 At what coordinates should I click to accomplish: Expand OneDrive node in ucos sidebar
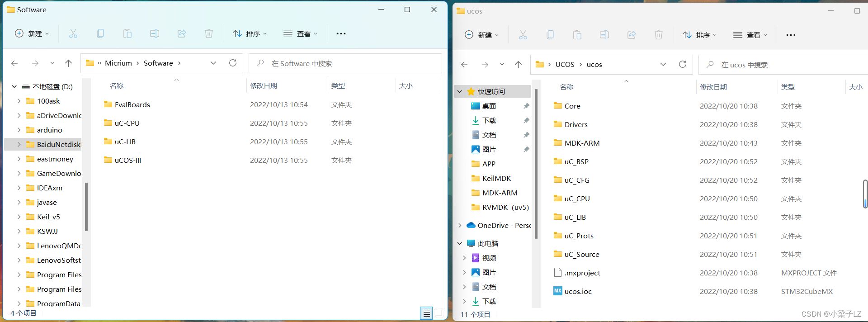[460, 225]
